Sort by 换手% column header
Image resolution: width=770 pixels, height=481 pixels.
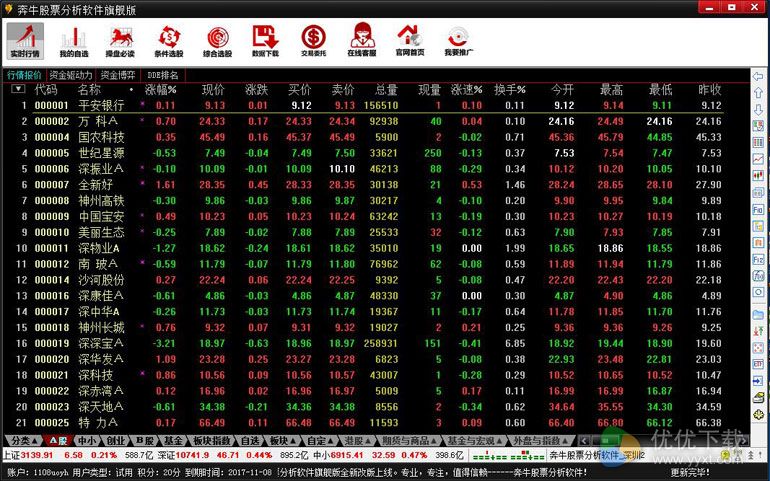point(510,89)
